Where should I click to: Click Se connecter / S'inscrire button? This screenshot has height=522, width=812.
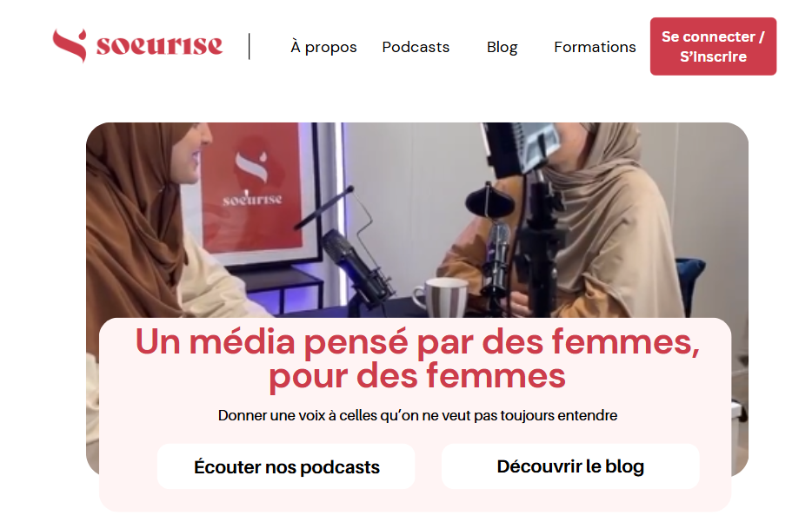point(713,47)
